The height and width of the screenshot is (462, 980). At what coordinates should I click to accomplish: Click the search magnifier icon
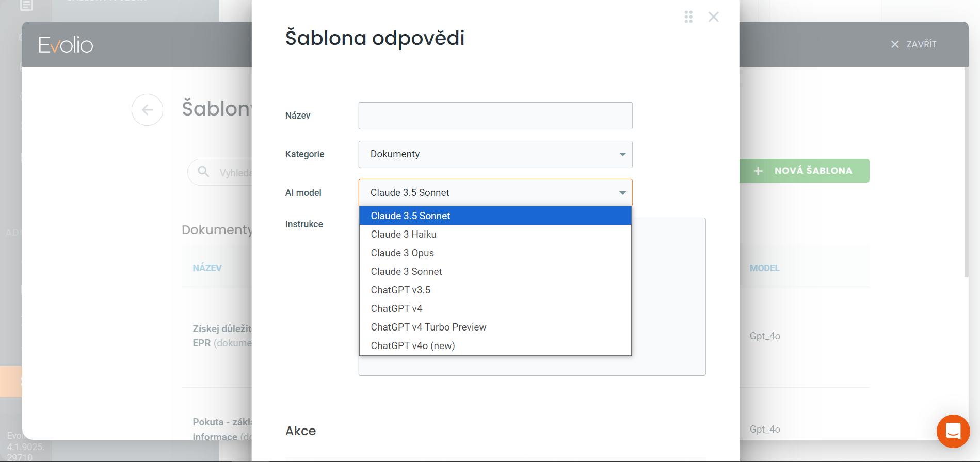(204, 172)
